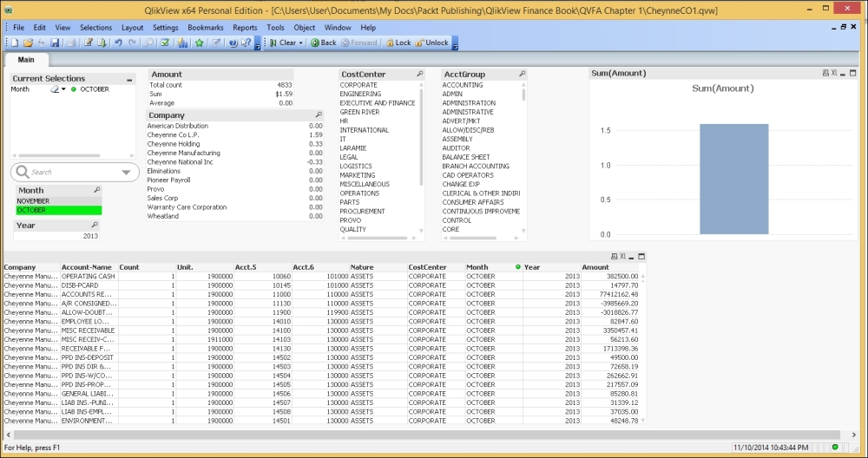
Task: Open dropdown next to Month eraser in Current Selections
Action: 63,89
